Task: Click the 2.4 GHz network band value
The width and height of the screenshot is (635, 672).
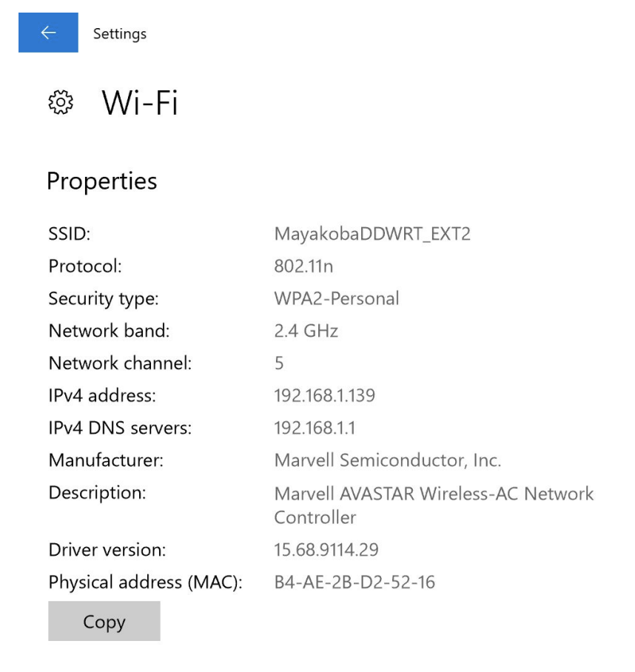Action: pyautogui.click(x=306, y=331)
